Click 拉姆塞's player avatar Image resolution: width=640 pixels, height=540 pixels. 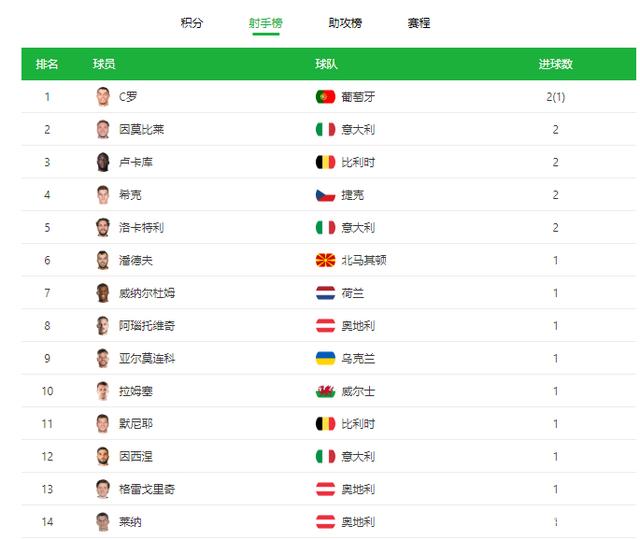coord(102,391)
